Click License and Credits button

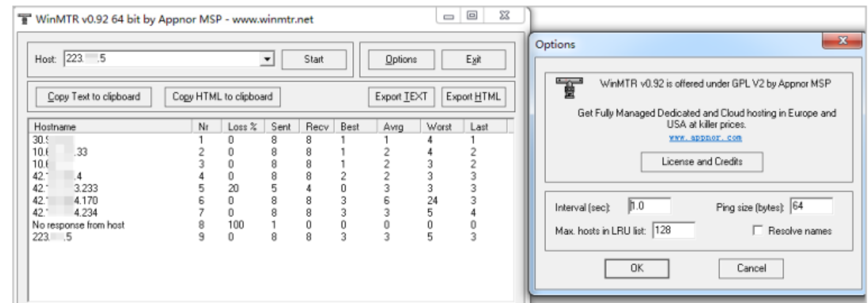point(702,162)
